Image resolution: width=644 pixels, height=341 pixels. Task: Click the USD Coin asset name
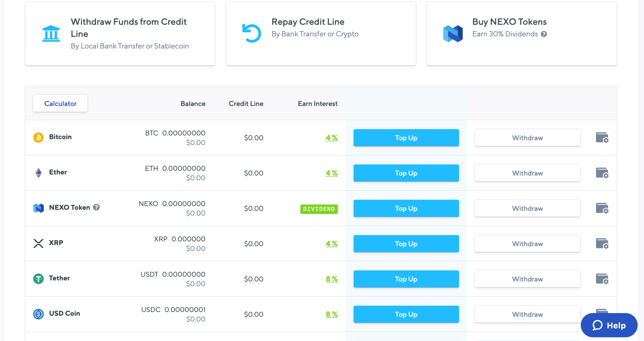(65, 313)
